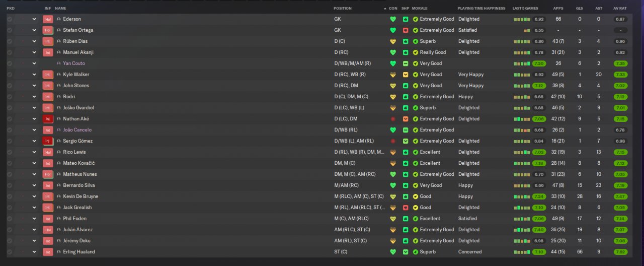
Task: Click Mateo Kovačić's orange condition heart icon
Action: coord(393,163)
